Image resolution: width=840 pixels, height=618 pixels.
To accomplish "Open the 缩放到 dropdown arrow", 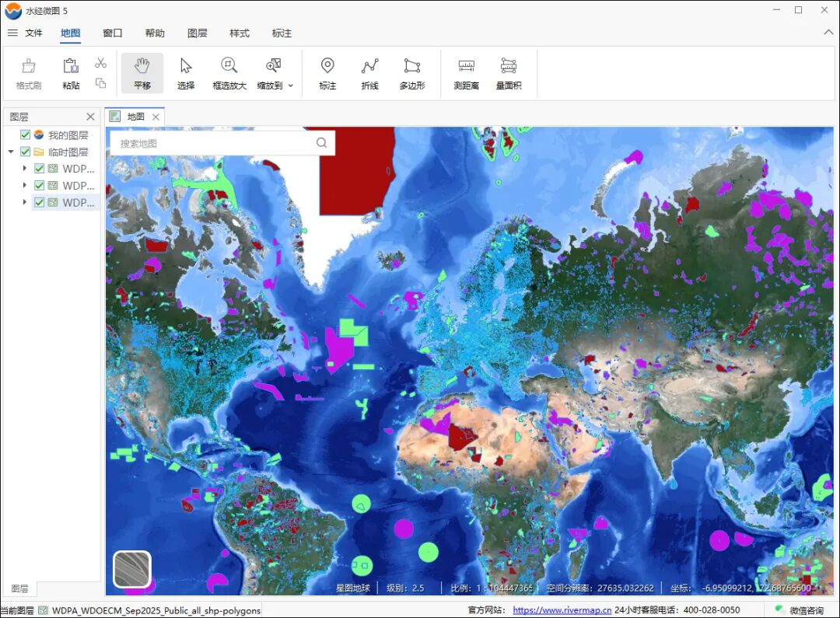I will (x=291, y=86).
